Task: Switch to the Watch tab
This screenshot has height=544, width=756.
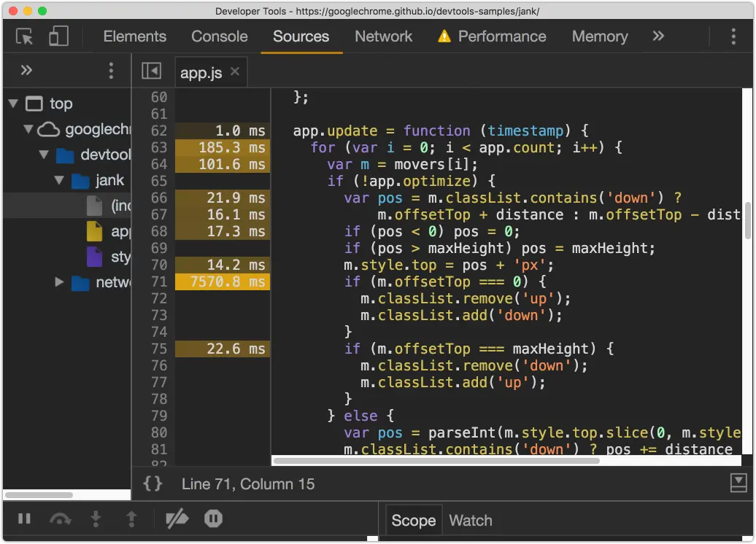Action: (x=470, y=521)
